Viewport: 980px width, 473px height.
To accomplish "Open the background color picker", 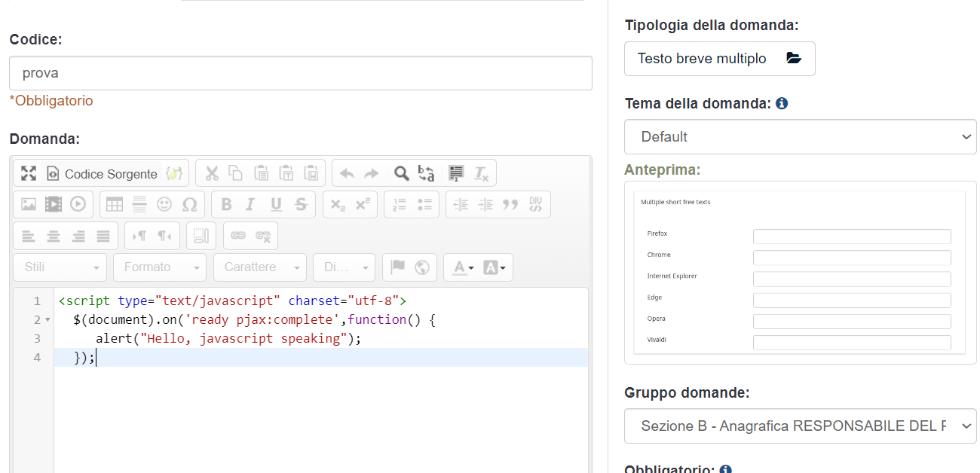I will click(x=497, y=267).
